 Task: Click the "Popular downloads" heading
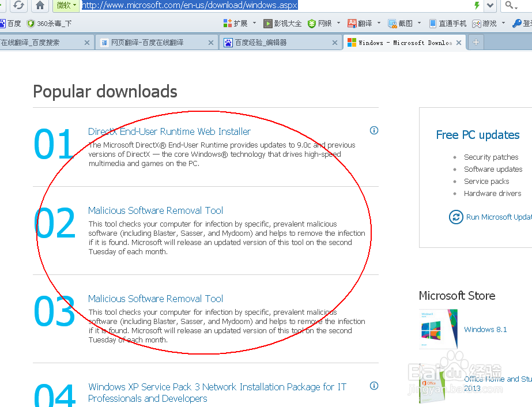coord(105,92)
